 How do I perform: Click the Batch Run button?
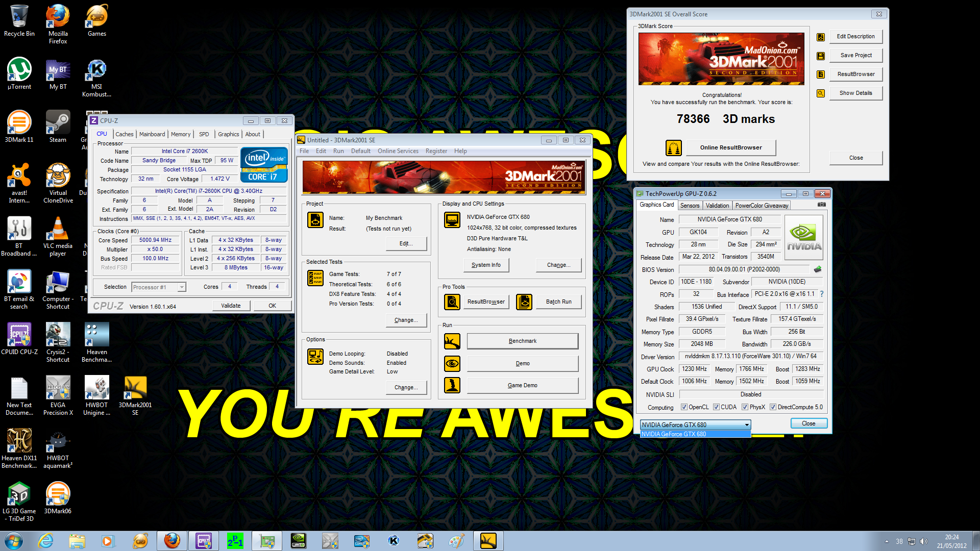click(559, 302)
